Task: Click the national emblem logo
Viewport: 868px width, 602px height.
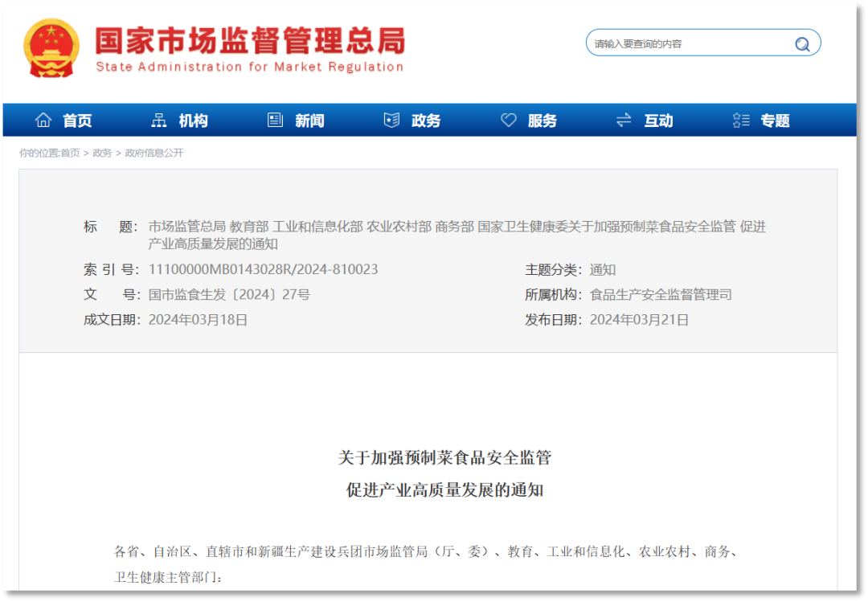Action: tap(51, 47)
